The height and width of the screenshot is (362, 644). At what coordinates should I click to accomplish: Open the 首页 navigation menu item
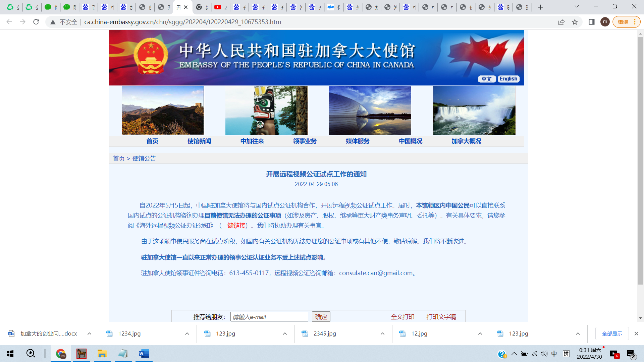click(152, 141)
